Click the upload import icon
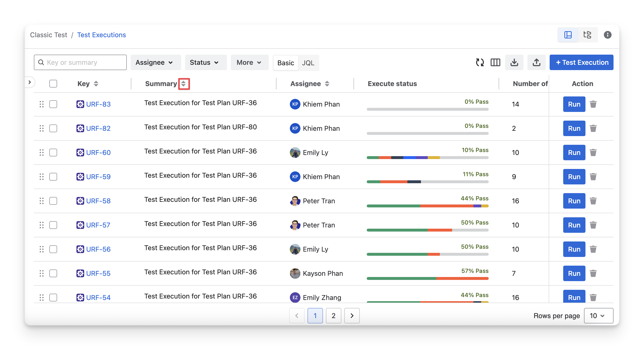Viewport: 644px width, 350px height. pos(536,62)
